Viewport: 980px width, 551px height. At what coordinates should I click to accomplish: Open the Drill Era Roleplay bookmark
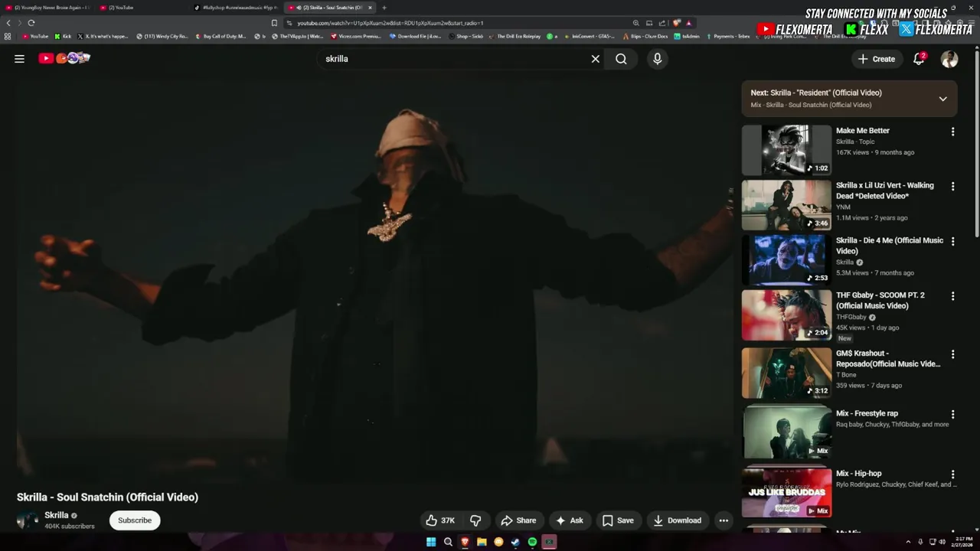[x=514, y=36]
